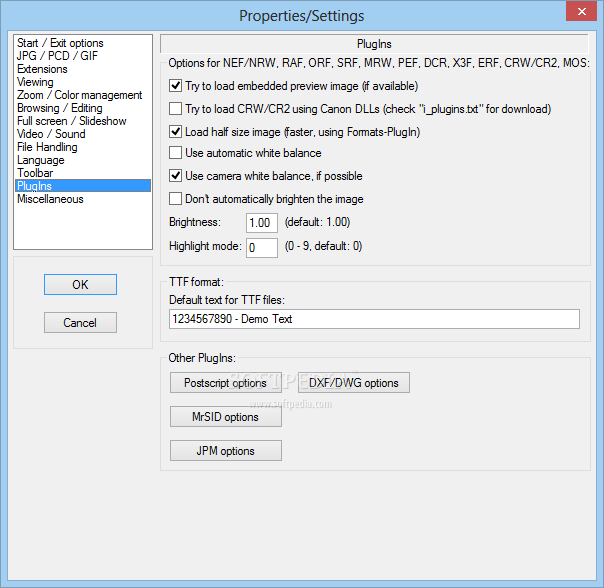Open DXF/DWG options dialog

tap(354, 383)
